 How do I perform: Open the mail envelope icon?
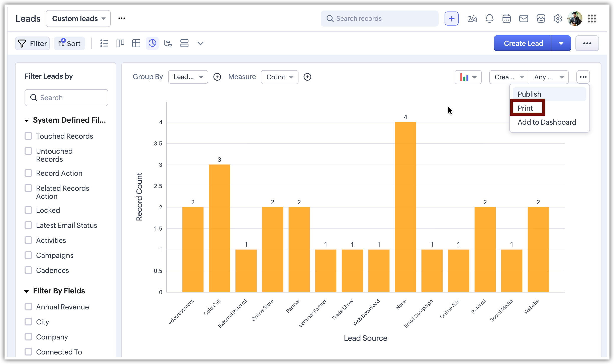coord(524,19)
